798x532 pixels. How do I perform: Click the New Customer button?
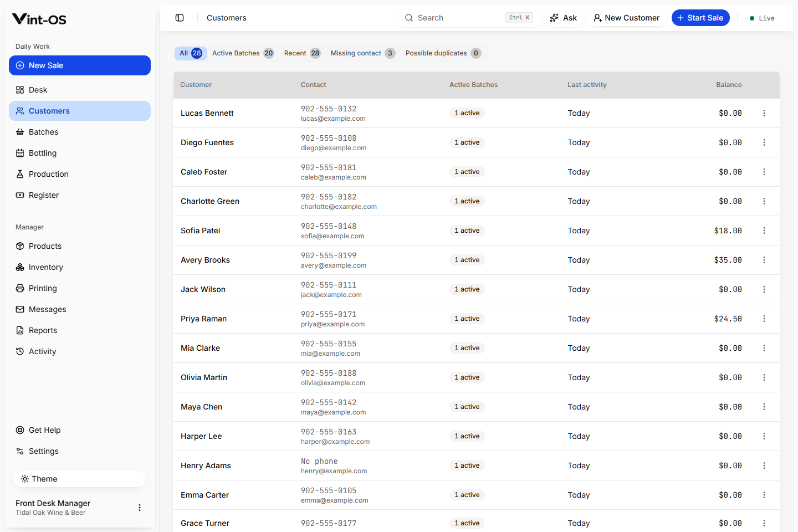tap(626, 18)
